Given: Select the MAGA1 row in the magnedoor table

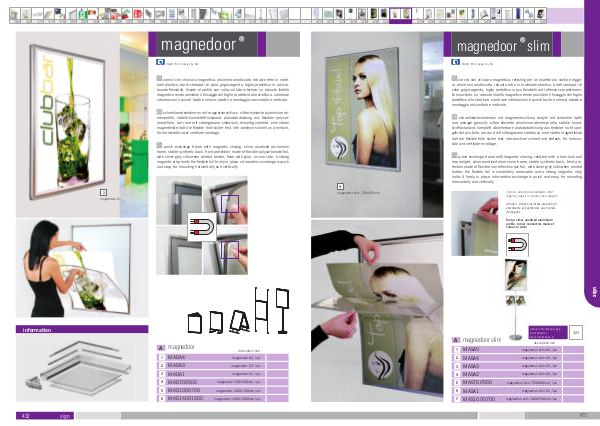Looking at the screenshot, I should 222,374.
